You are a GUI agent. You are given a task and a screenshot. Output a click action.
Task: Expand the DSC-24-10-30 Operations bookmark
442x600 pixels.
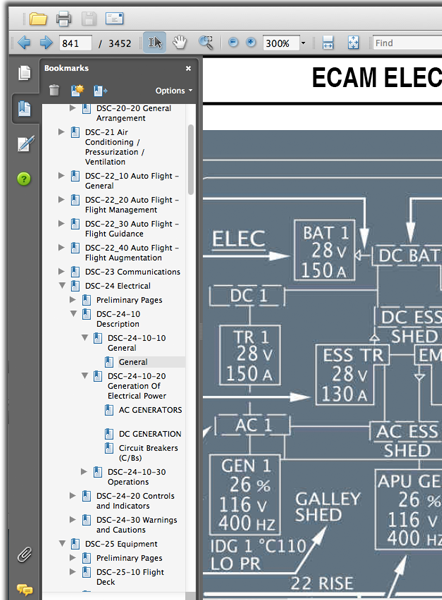click(x=84, y=471)
